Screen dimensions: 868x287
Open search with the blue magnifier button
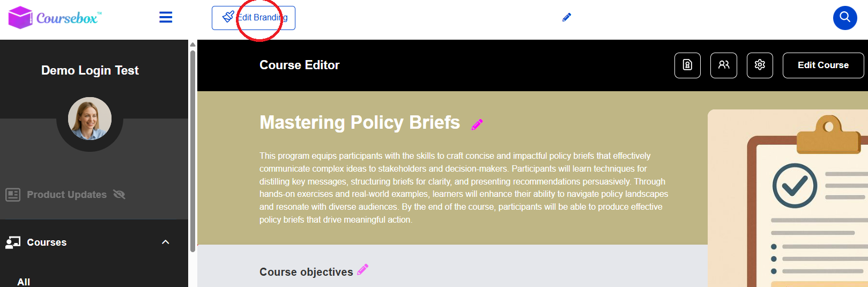click(844, 18)
